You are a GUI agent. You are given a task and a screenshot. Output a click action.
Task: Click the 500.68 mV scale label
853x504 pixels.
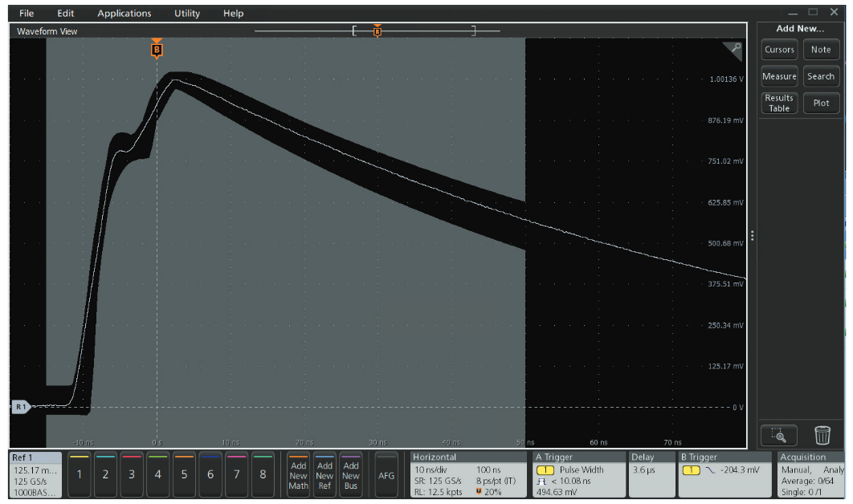tap(726, 243)
